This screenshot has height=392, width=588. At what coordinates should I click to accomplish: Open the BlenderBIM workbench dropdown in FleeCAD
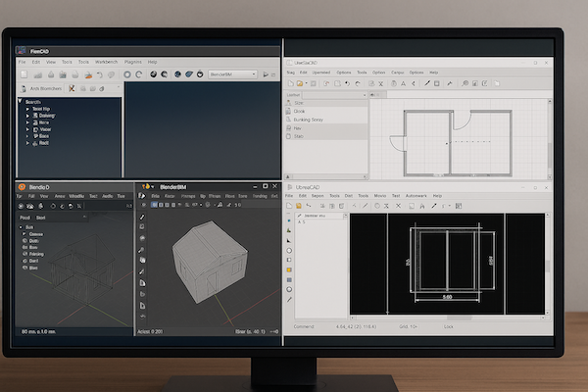[233, 74]
